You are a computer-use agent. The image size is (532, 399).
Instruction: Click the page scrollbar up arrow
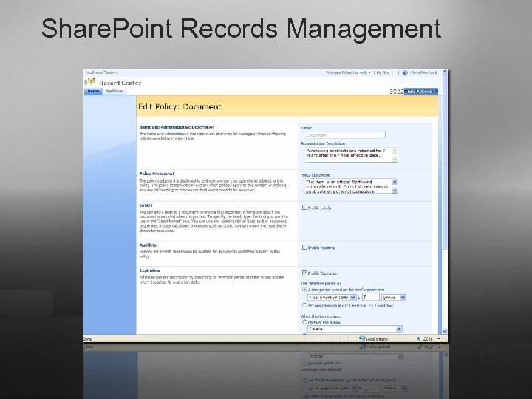click(445, 72)
